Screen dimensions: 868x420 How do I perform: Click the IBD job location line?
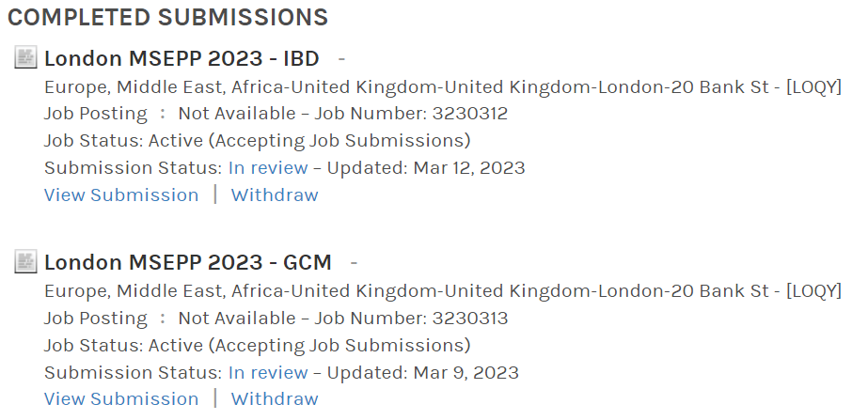tap(442, 87)
